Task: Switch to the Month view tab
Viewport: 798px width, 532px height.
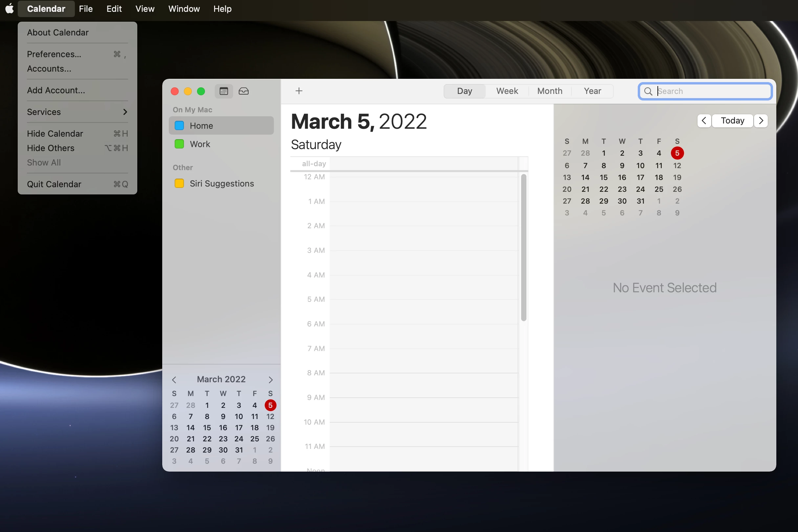Action: 550,91
